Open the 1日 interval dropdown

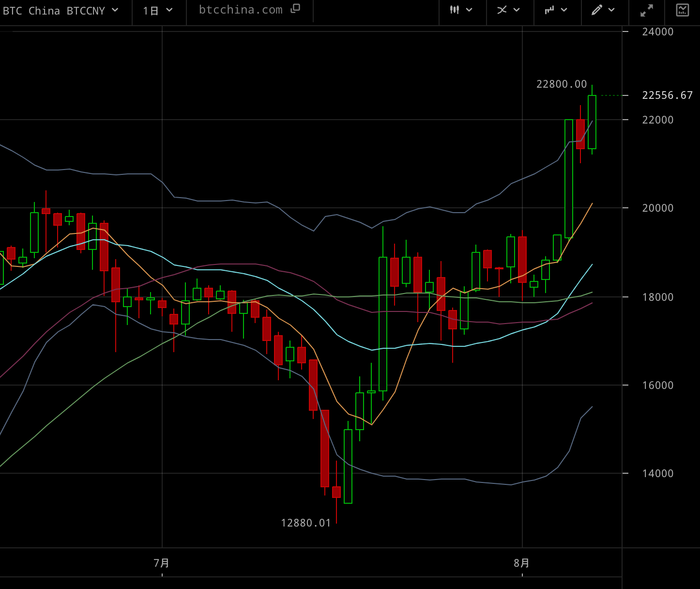click(158, 11)
